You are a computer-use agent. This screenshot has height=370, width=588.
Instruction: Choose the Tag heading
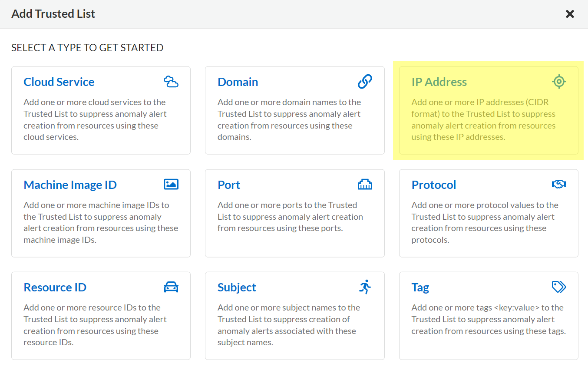tap(420, 287)
